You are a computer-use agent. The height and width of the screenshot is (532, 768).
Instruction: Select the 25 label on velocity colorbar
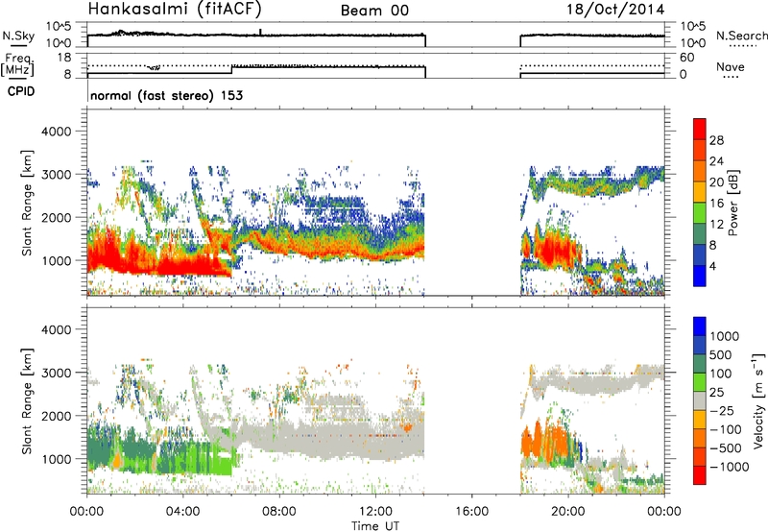716,393
